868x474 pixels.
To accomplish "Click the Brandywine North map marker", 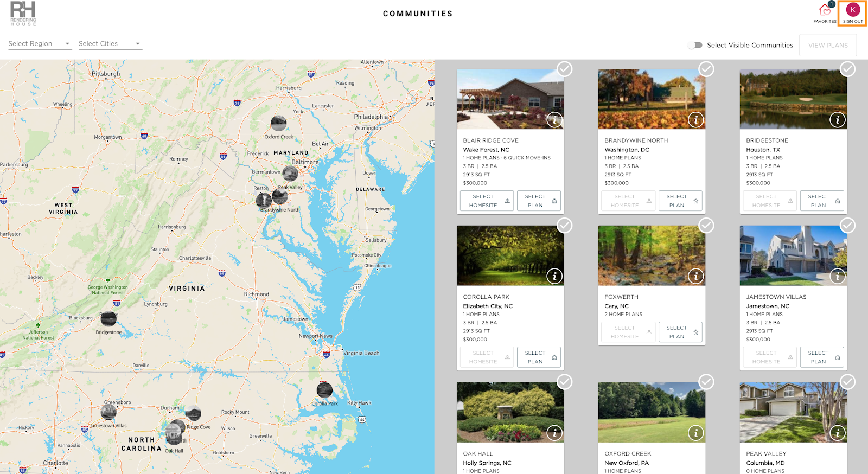I will coord(280,196).
